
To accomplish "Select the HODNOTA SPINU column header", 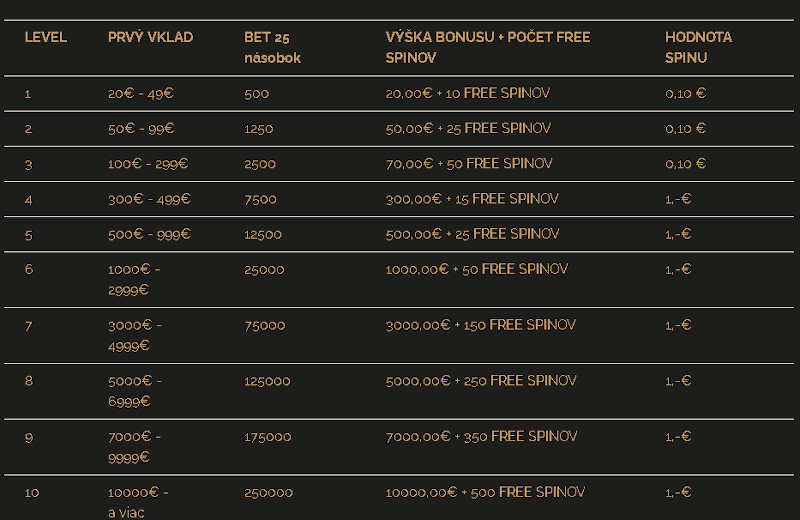I will coord(698,47).
